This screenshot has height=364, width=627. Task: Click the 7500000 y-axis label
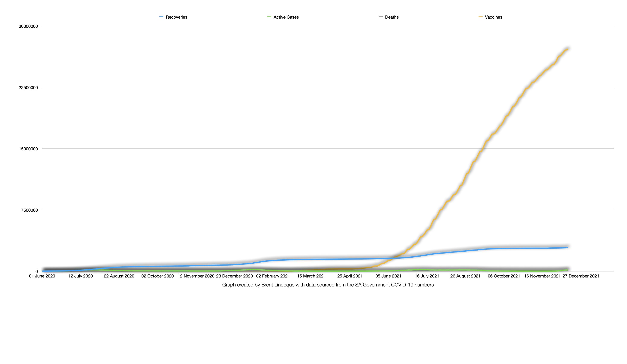[29, 210]
